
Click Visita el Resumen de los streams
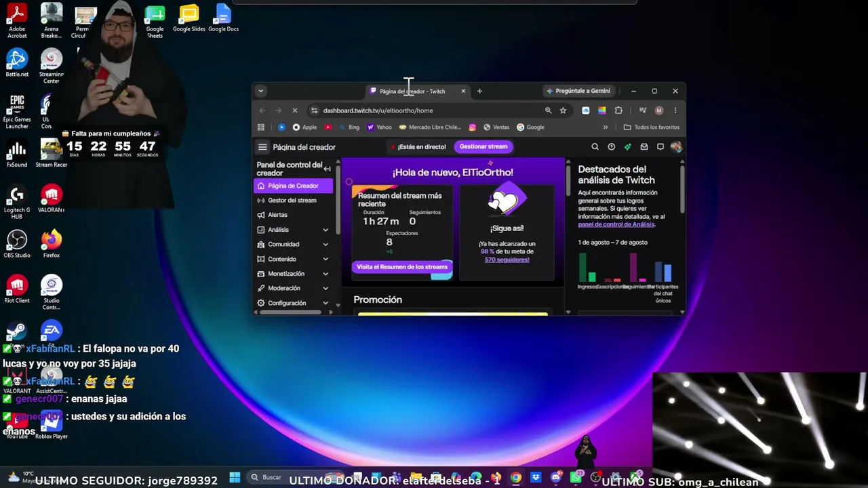click(402, 267)
